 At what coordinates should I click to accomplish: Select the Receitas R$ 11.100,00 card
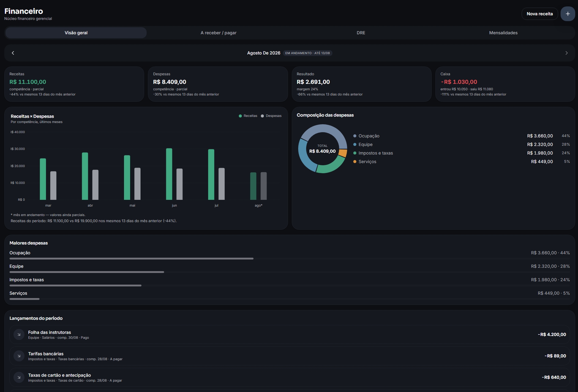click(74, 84)
